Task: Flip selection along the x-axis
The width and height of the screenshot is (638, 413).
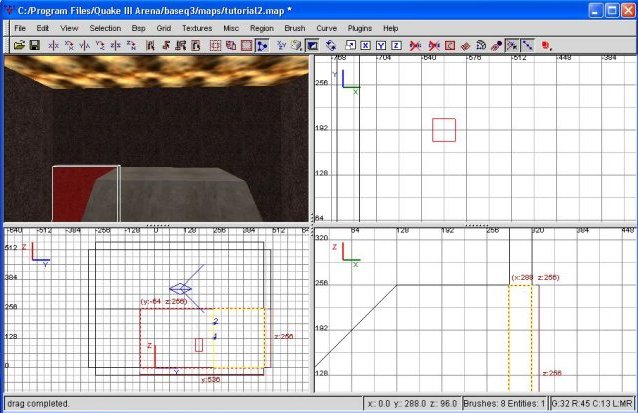Action: 53,46
